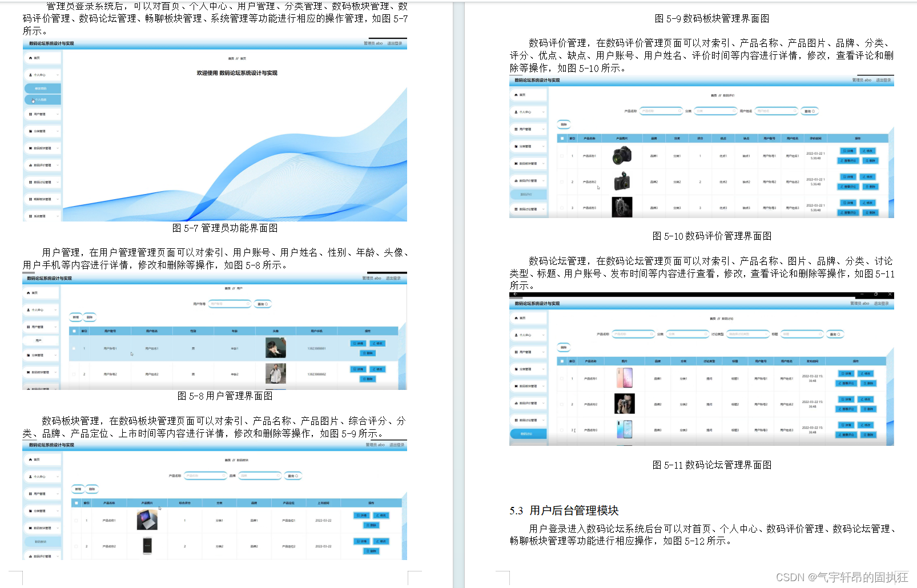This screenshot has height=588, width=917.
Task: Click the 产品名称 search field in Figure 5-10
Action: 661,111
